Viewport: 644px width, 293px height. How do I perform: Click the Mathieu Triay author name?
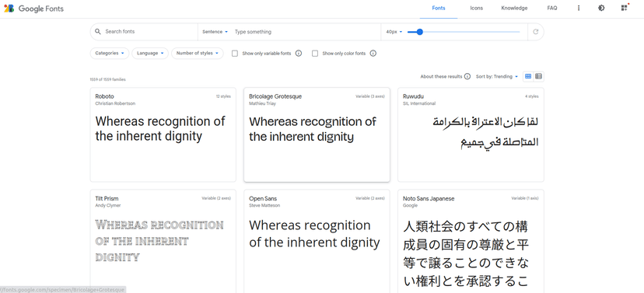tap(262, 103)
